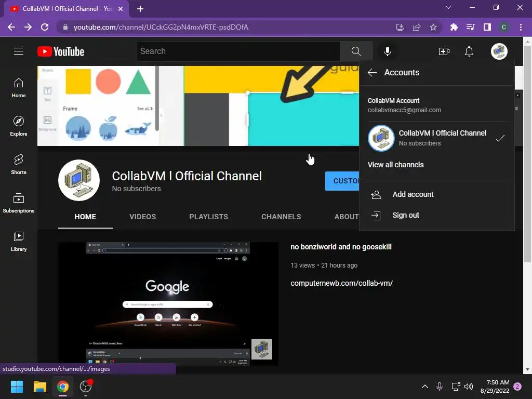Click the search magnifier button

point(356,51)
